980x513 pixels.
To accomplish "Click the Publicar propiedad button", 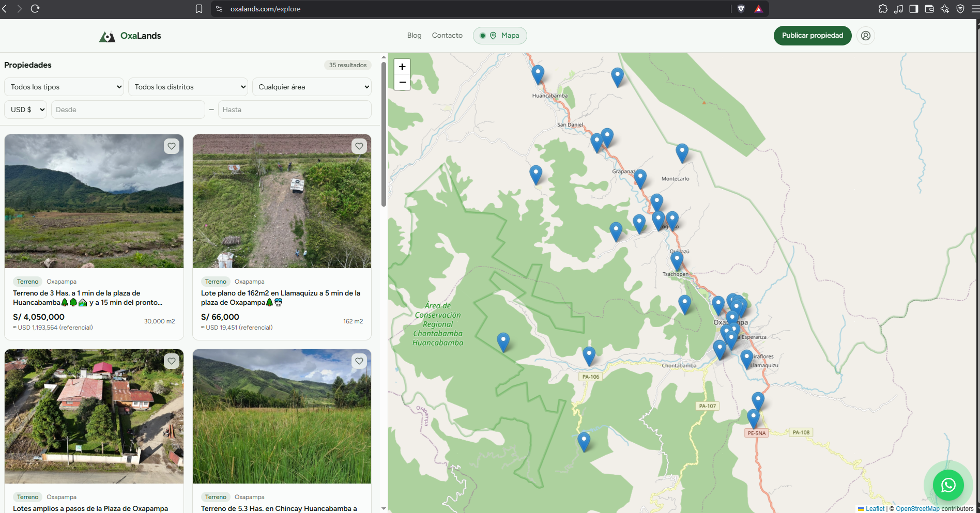I will [813, 36].
